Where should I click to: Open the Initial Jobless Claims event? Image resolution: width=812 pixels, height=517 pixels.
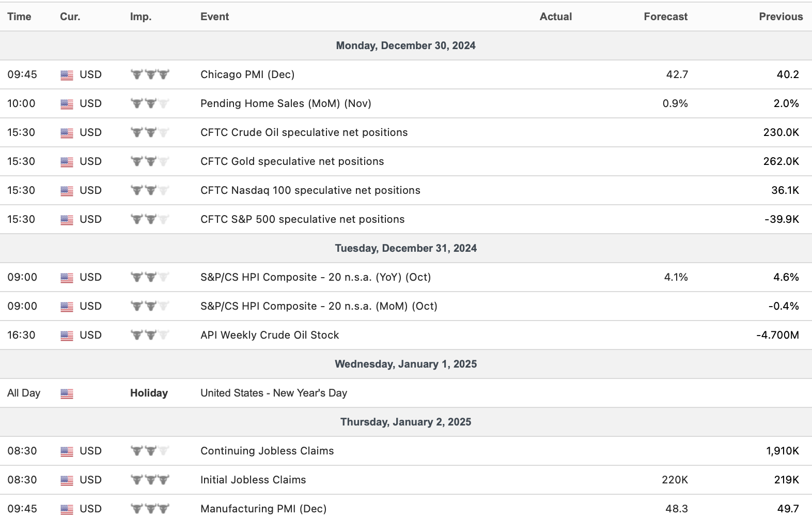[253, 480]
